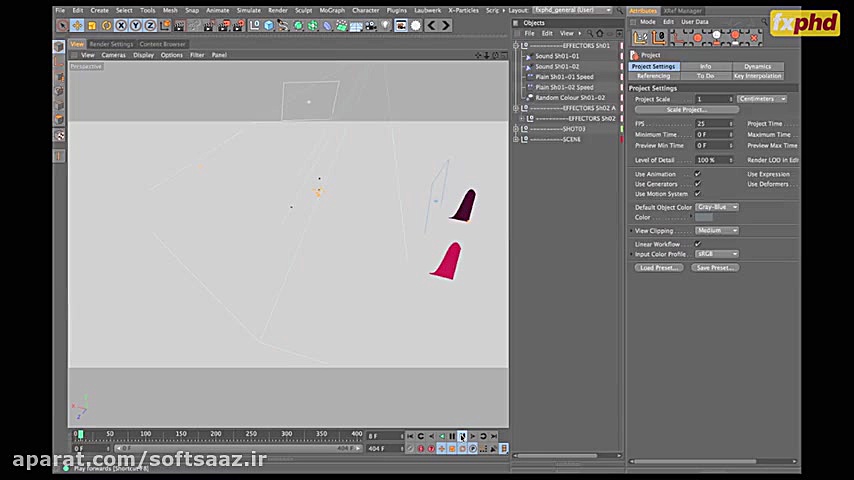Click the Scale Project button
This screenshot has height=480, width=854.
pyautogui.click(x=686, y=110)
